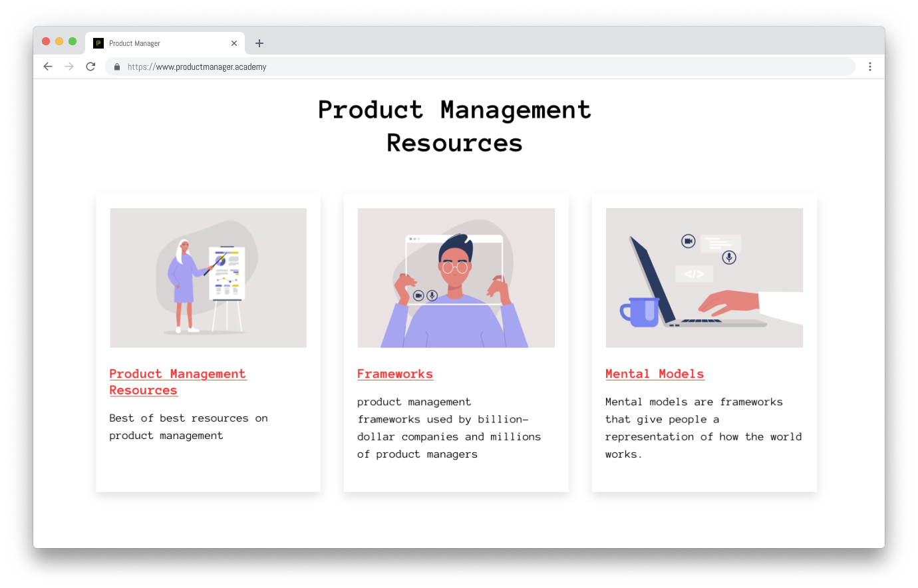Click the padlock security icon
This screenshot has width=918, height=588.
tap(116, 67)
